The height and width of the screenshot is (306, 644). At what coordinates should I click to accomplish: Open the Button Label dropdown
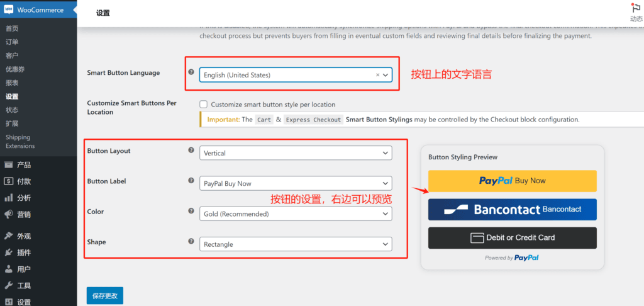[296, 183]
